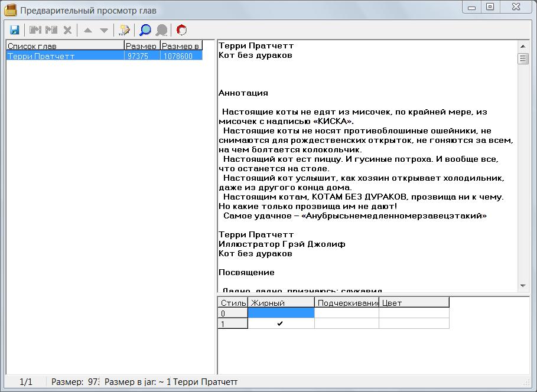Click the gray find-next magnifier icon
The image size is (537, 392).
click(161, 30)
